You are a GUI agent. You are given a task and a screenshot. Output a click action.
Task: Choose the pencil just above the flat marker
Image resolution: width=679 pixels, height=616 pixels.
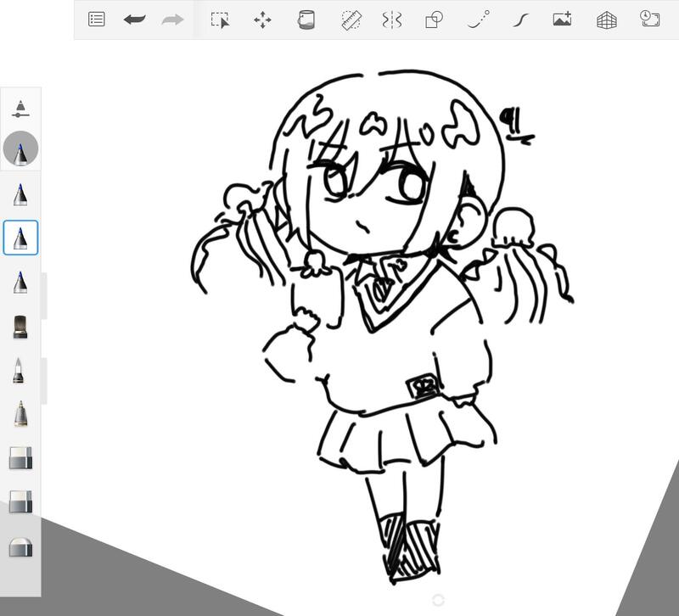click(x=20, y=283)
